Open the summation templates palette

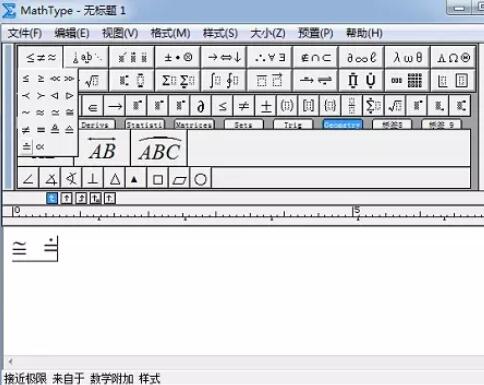[x=178, y=80]
